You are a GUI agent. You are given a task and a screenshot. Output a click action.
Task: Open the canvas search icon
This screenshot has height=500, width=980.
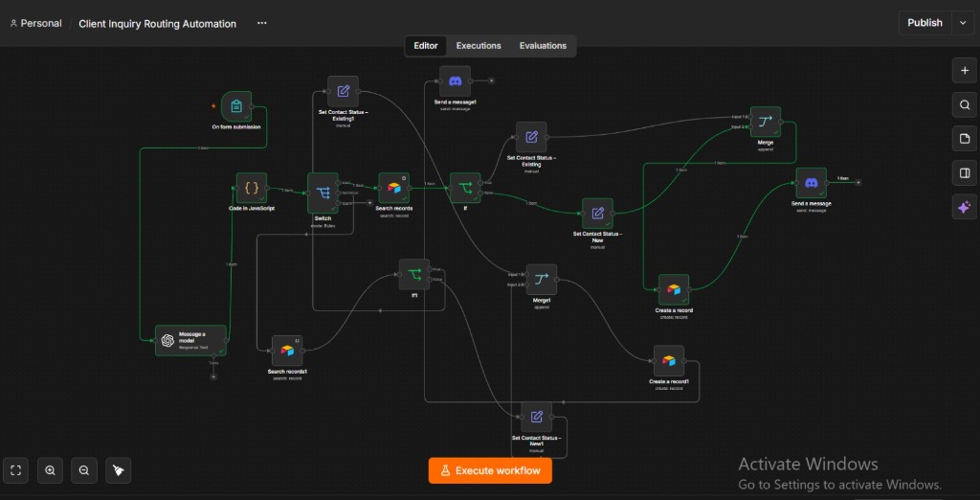964,104
